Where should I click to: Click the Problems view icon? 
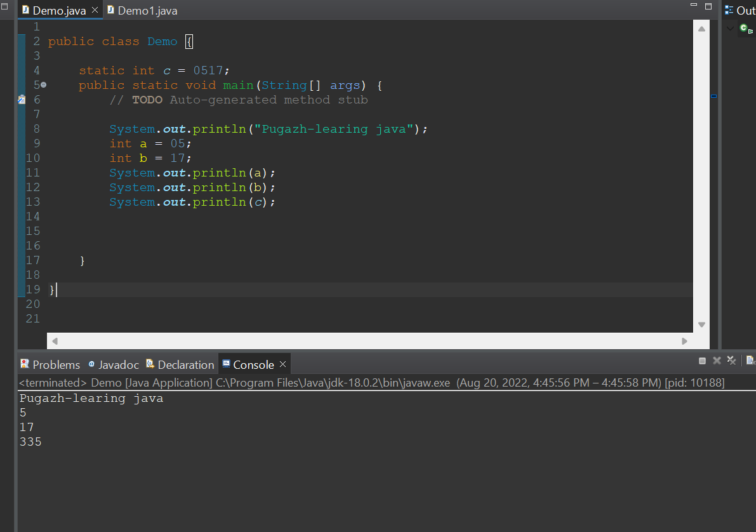[25, 364]
